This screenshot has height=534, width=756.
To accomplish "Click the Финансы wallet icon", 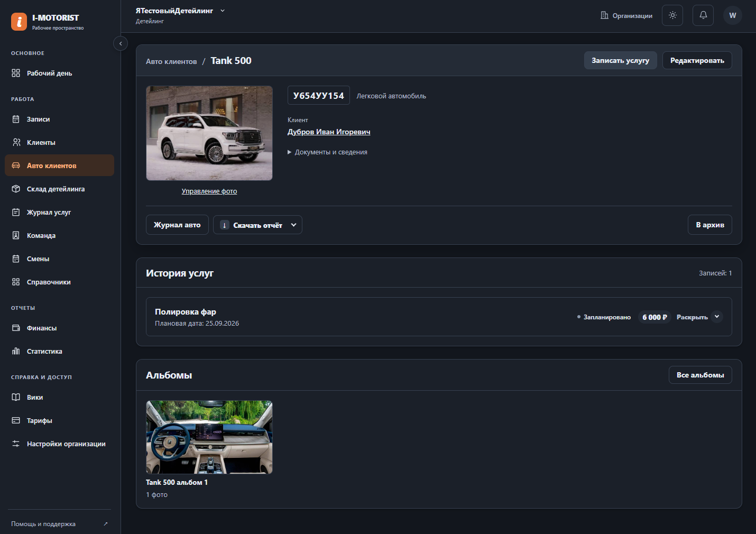I will (16, 328).
